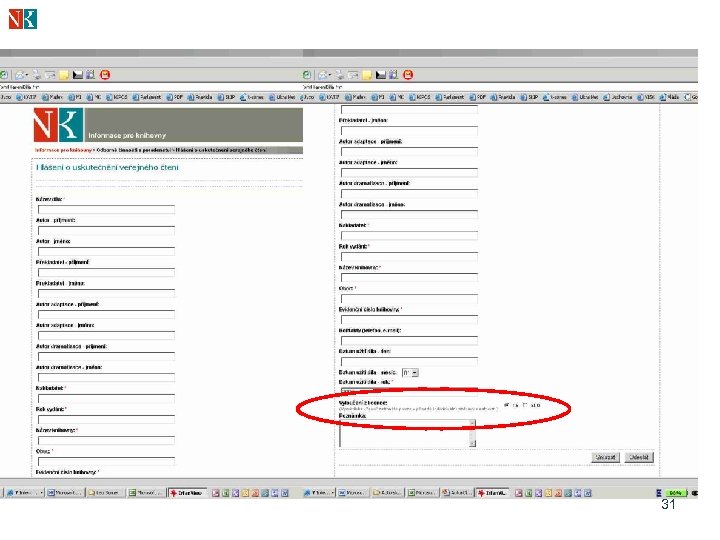This screenshot has width=720, height=540.
Task: Click the yellow sticky note icon in the left toolbar
Action: 64,75
